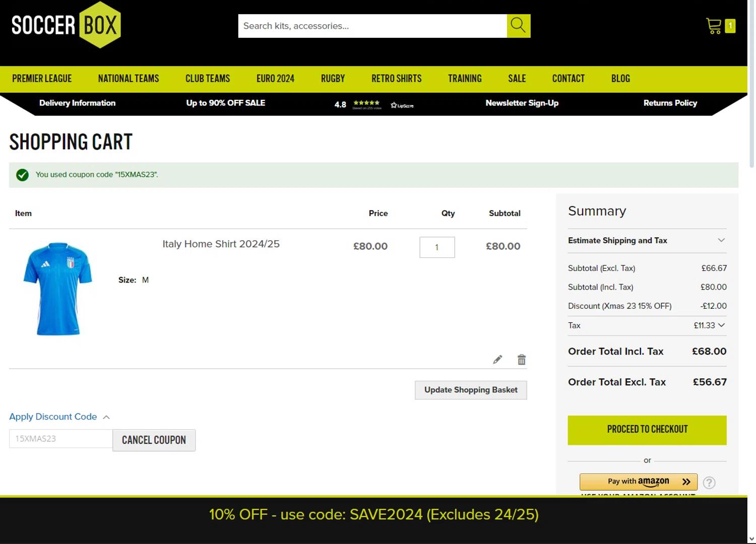Open Retro Shirts menu
The width and height of the screenshot is (756, 544).
click(397, 79)
